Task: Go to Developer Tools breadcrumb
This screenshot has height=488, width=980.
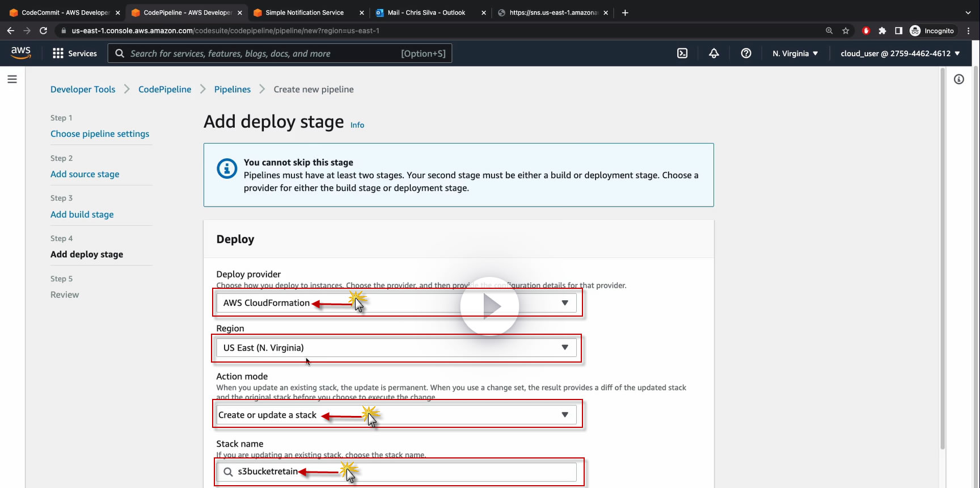Action: pos(83,89)
